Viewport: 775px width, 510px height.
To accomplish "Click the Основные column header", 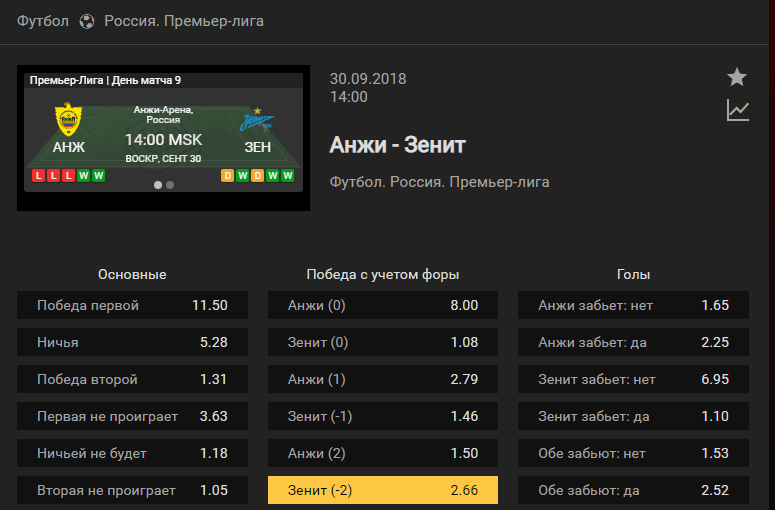I will 132,274.
